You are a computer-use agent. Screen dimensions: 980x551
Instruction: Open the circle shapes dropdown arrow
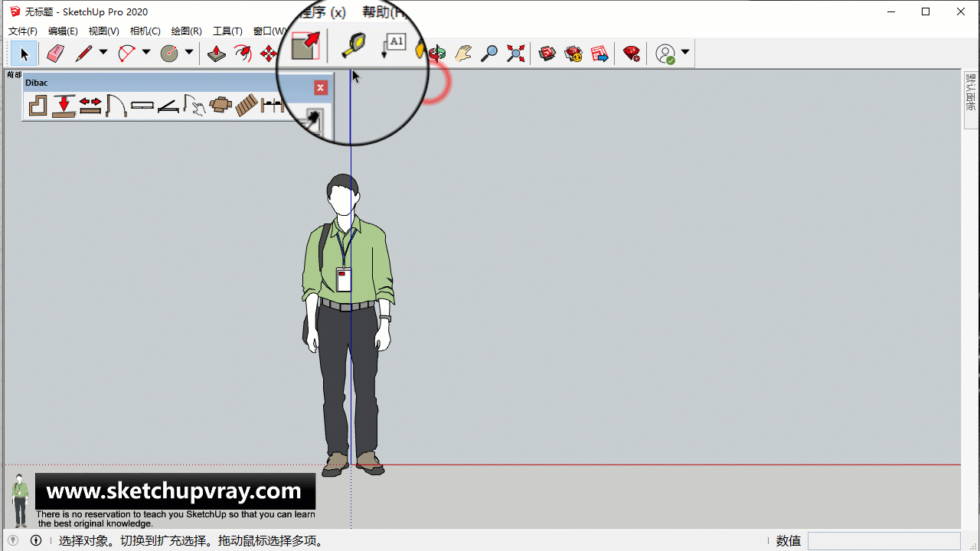(189, 53)
